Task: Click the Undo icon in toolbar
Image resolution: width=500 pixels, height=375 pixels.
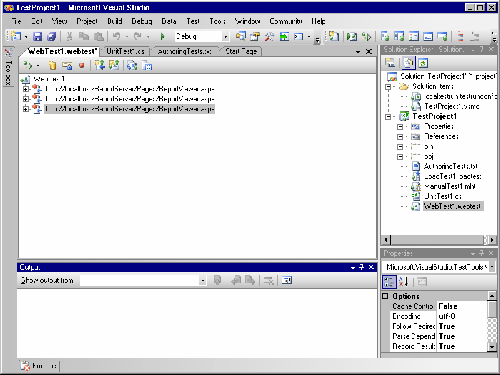Action: [116, 36]
